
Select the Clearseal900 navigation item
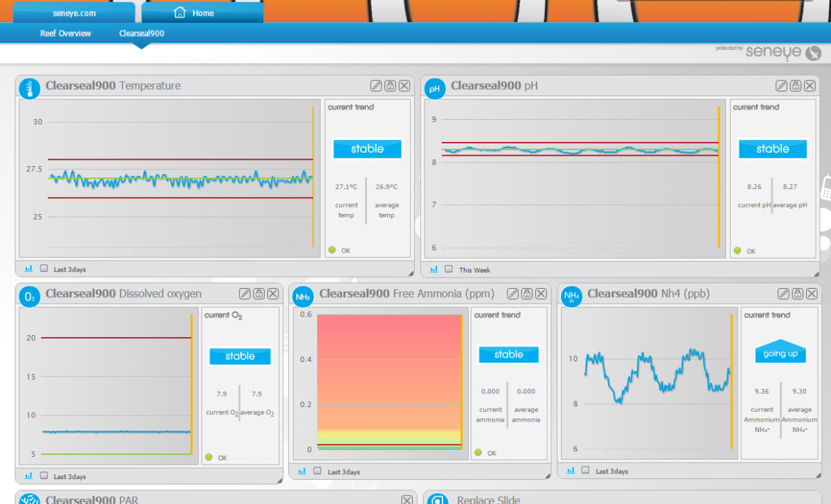click(x=141, y=33)
